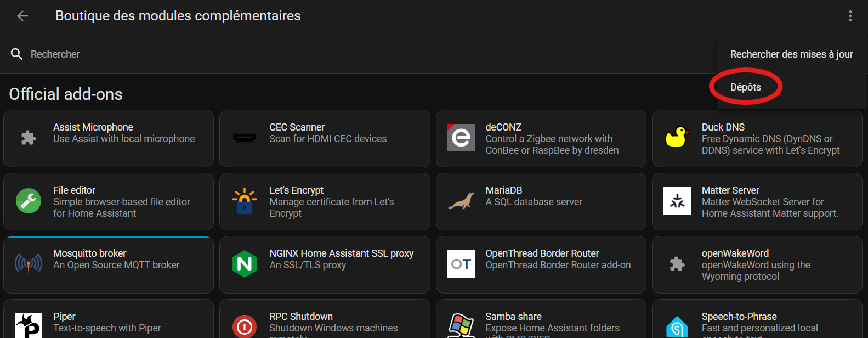Click the search magnifier icon

point(16,54)
